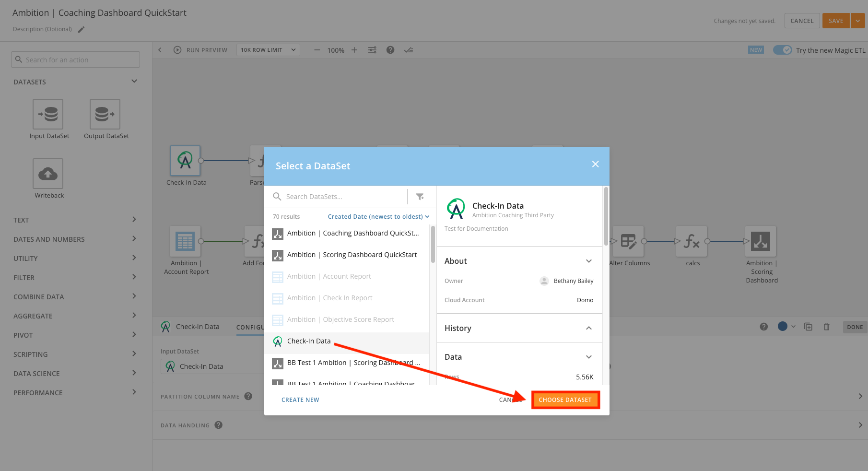Expand the Data section chevron
The height and width of the screenshot is (471, 868).
click(589, 357)
